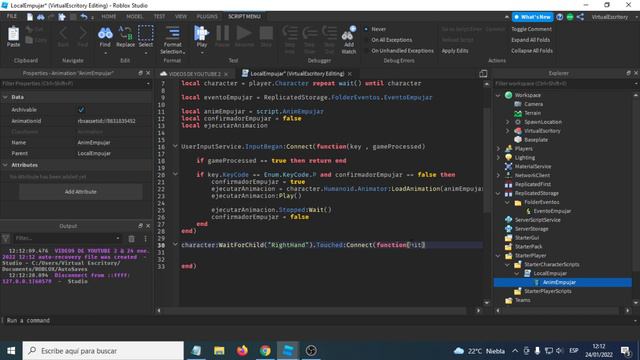Screen dimensions: 640x360
Task: Select the Camera item in Explorer
Action: [533, 104]
